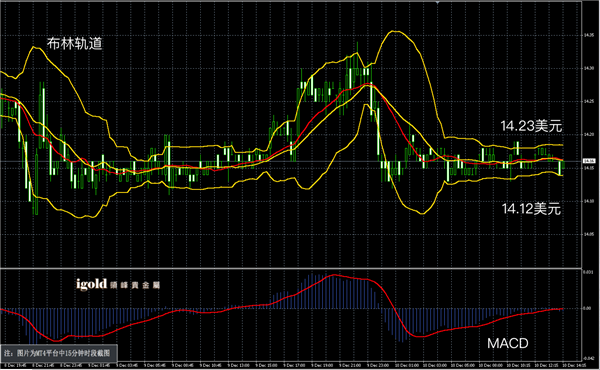The image size is (600, 370).
Task: Click the MACD 0.00 level axis label
Action: point(587,308)
